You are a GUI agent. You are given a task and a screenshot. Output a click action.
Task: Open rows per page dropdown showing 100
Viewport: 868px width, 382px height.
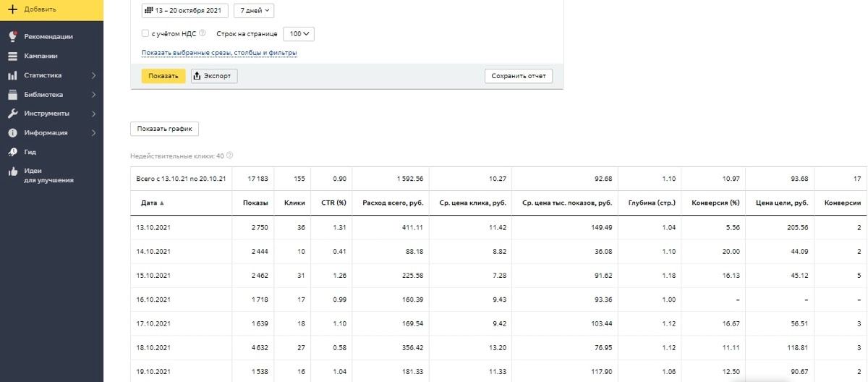point(299,33)
